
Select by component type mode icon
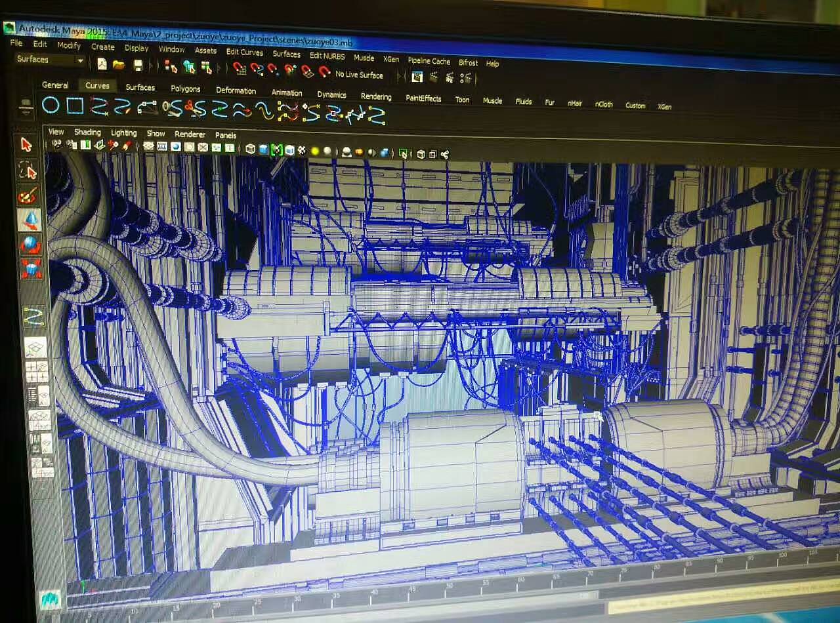tap(206, 68)
